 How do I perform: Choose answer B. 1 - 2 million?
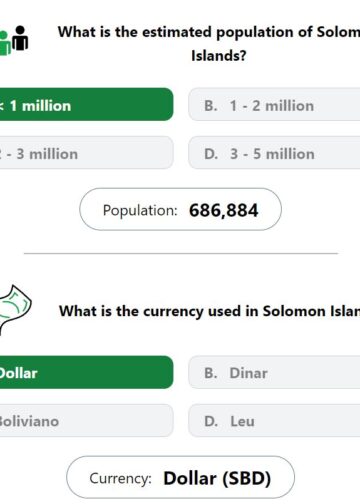coord(274,105)
